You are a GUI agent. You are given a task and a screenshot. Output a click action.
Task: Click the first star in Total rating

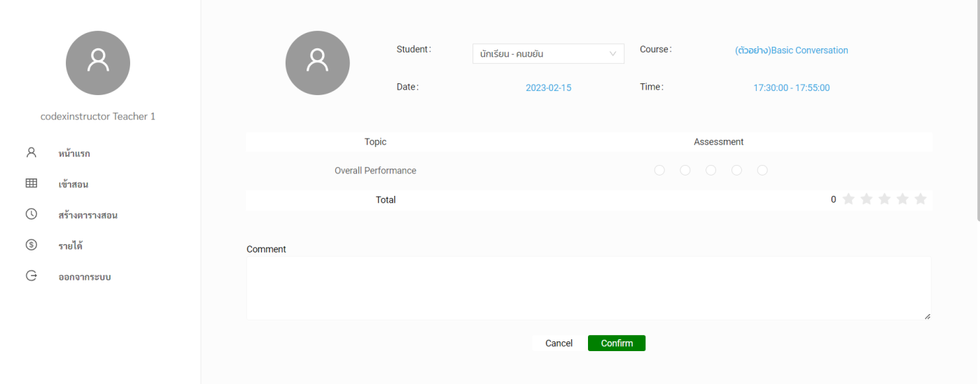[x=848, y=199]
